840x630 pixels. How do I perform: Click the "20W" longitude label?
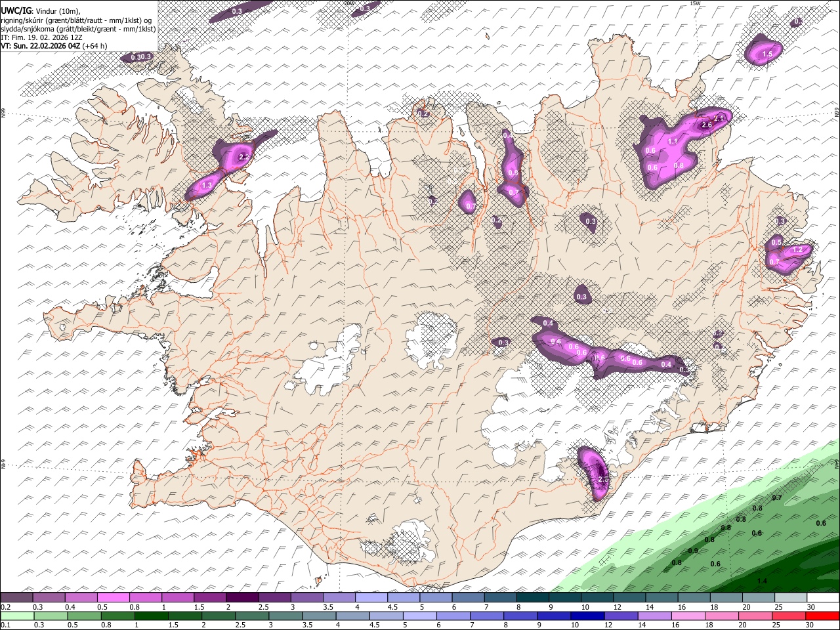(349, 3)
